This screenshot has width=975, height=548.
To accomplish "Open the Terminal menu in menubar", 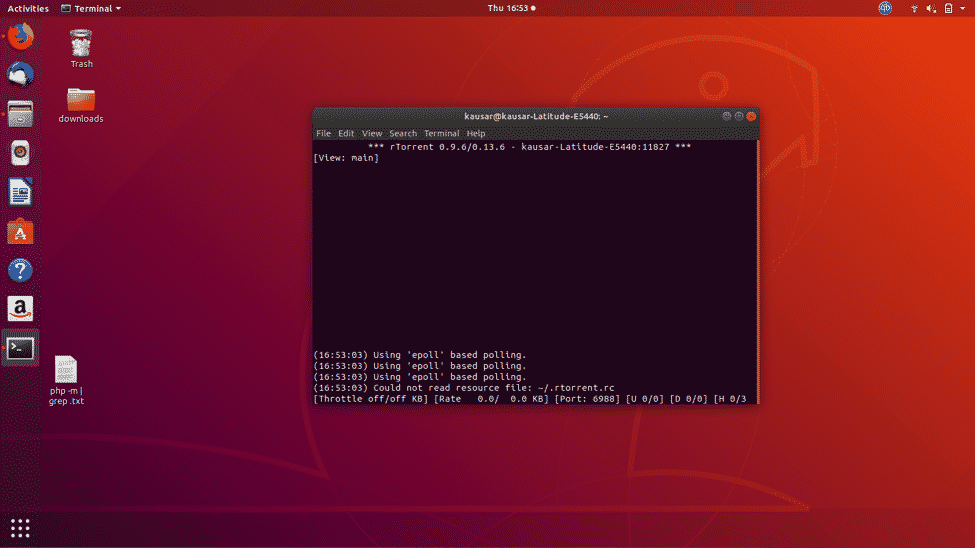I will coord(441,133).
